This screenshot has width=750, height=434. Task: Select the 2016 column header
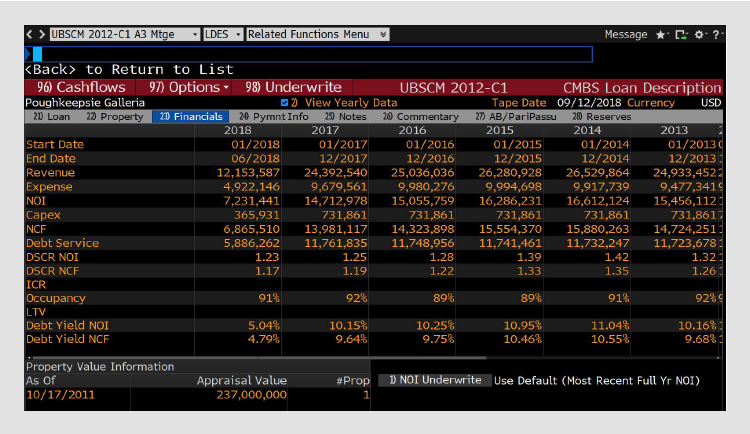[x=412, y=130]
